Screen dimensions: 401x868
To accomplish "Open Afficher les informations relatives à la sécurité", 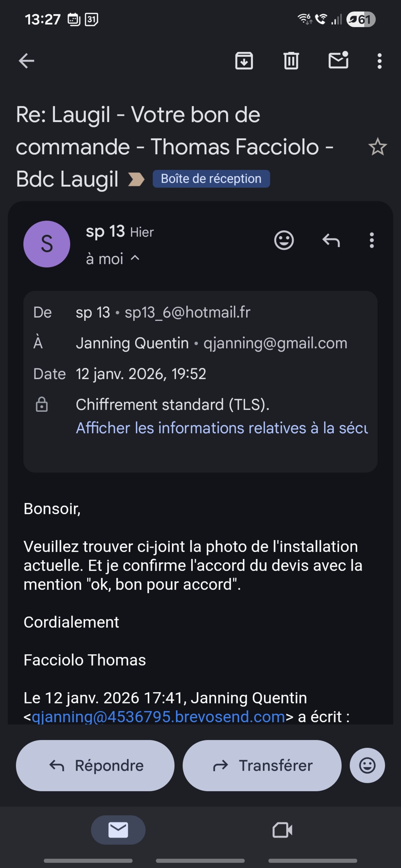I will click(222, 428).
